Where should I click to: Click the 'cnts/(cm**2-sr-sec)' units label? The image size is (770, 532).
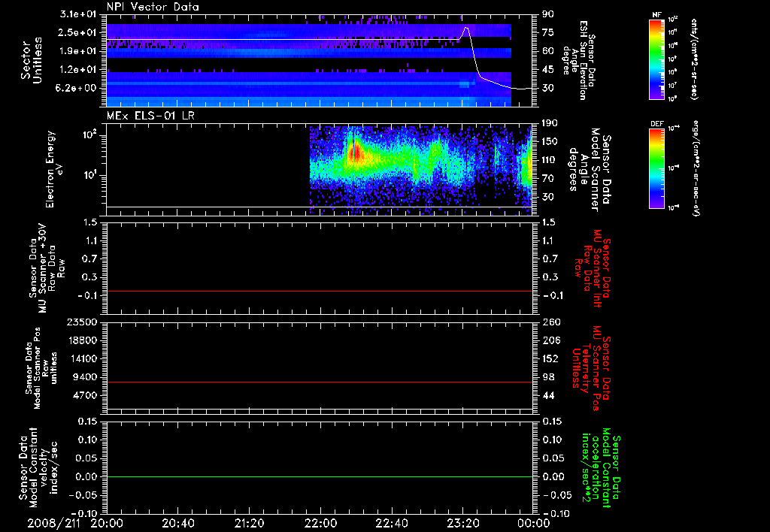[694, 59]
